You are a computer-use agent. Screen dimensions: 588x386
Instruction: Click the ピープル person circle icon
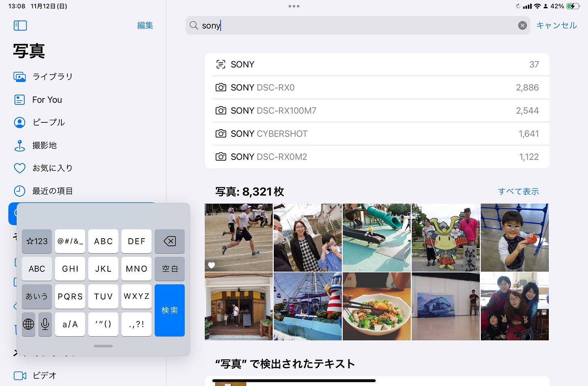click(x=20, y=122)
